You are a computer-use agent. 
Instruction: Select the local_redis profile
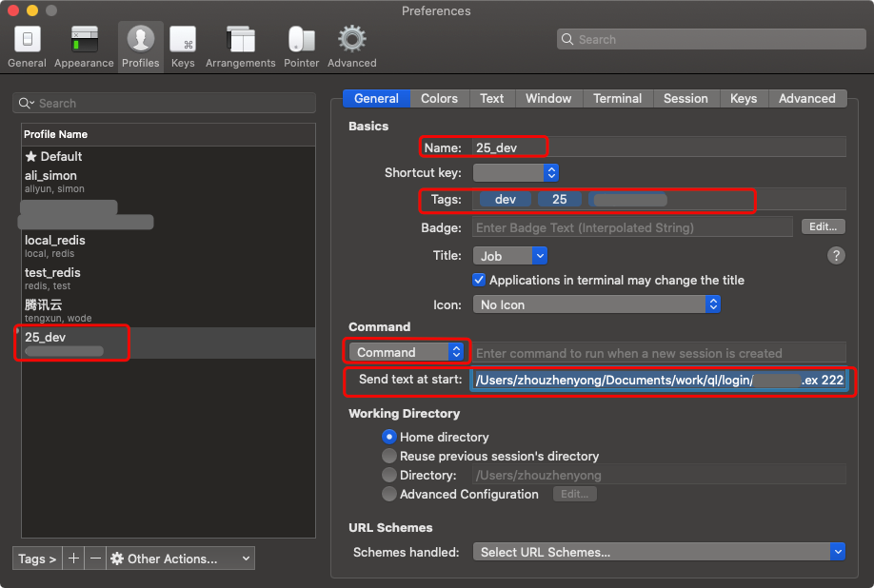tap(169, 246)
